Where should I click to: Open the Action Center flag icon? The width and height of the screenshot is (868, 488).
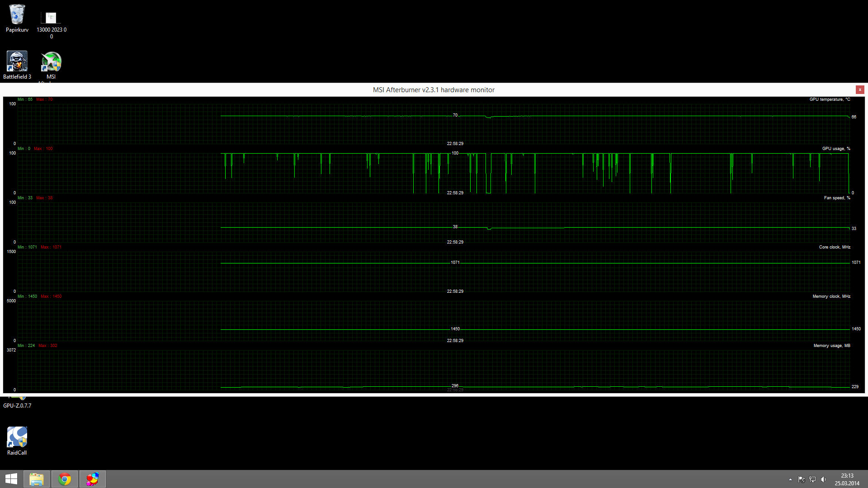802,479
